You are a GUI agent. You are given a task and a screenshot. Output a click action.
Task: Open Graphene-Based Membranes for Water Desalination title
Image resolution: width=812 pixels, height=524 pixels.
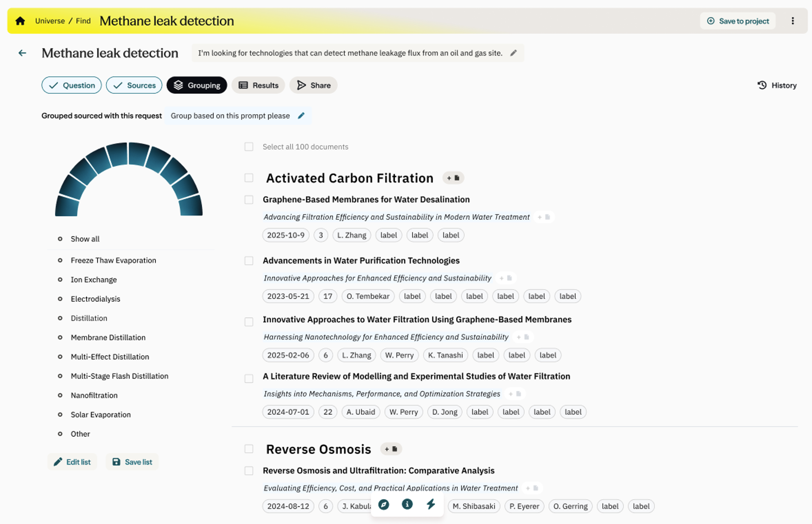[x=366, y=200]
